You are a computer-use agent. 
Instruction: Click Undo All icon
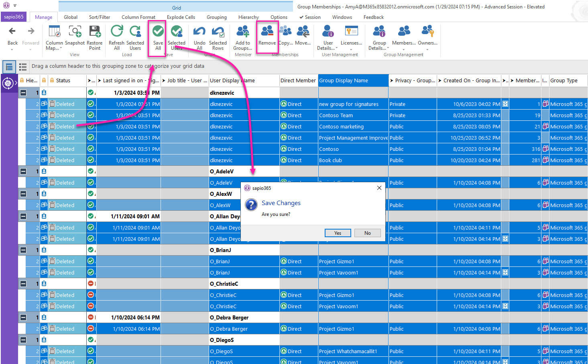click(199, 31)
